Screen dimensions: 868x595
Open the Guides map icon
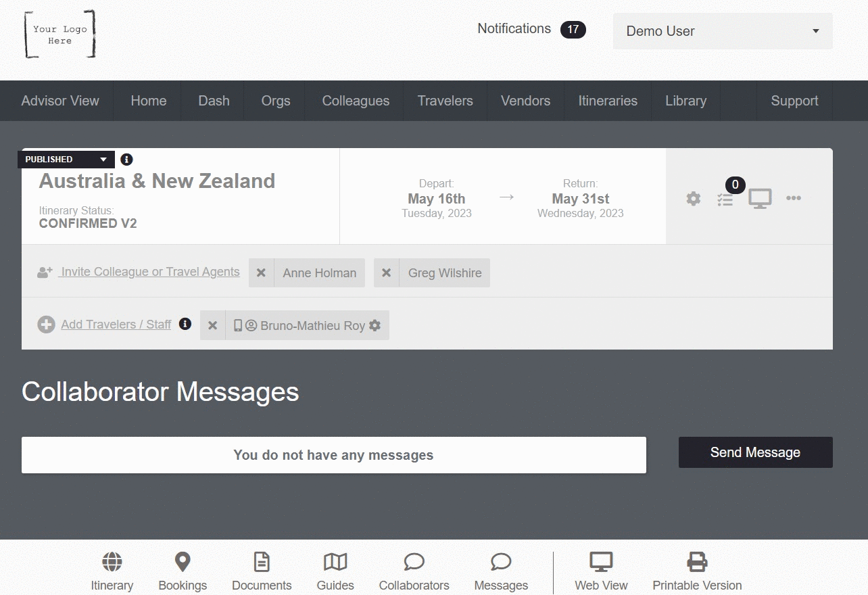tap(335, 561)
